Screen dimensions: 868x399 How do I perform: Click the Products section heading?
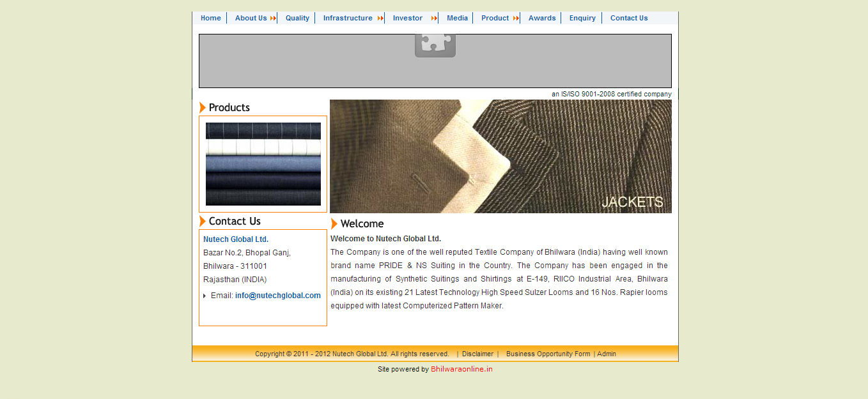pos(229,107)
